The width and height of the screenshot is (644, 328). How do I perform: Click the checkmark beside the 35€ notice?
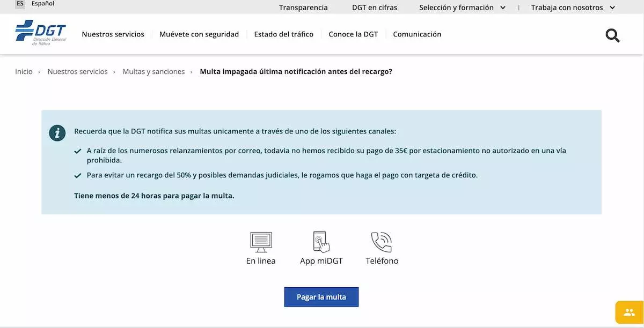pyautogui.click(x=78, y=151)
